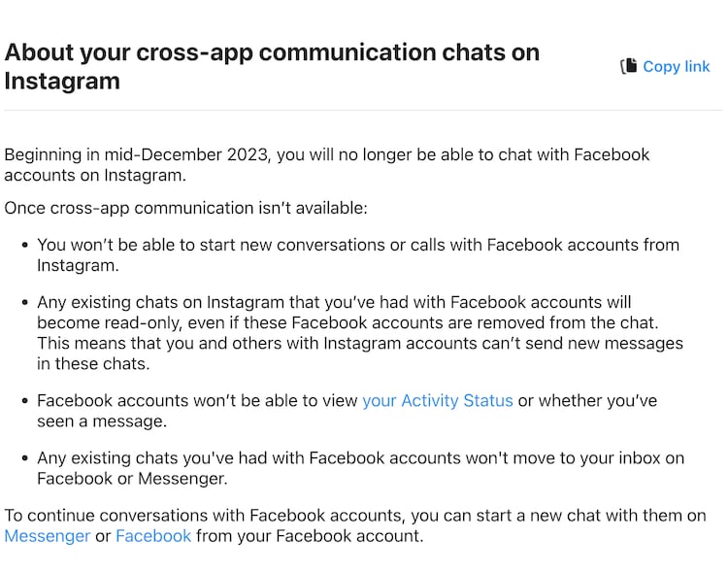Click the bullet dot before "You won't be able"
Screen dimensions: 728x572
click(24, 246)
